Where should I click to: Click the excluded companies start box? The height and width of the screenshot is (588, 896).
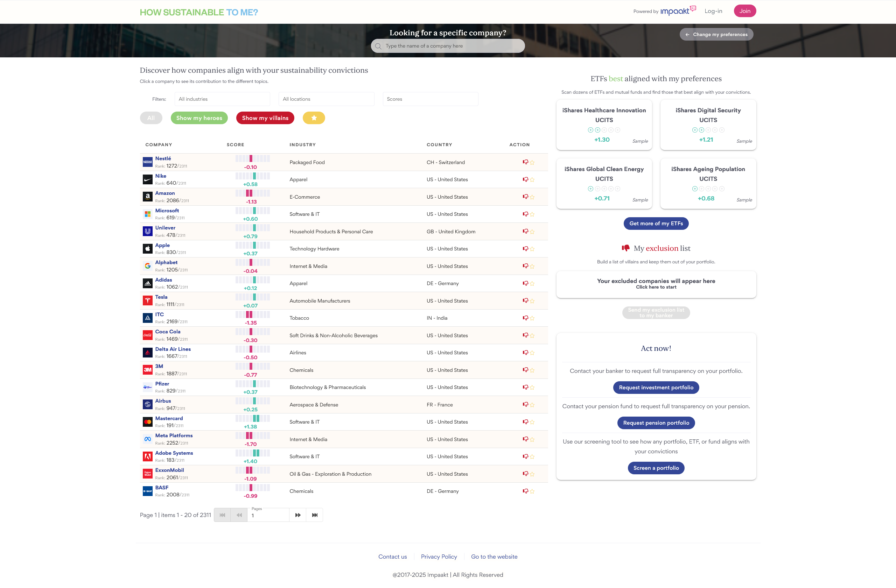pyautogui.click(x=656, y=284)
